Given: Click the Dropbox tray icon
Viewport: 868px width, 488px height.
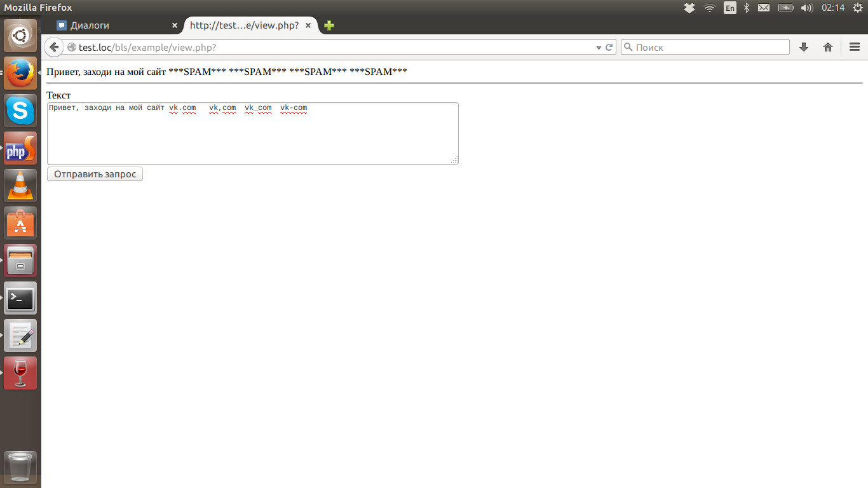Looking at the screenshot, I should 689,8.
